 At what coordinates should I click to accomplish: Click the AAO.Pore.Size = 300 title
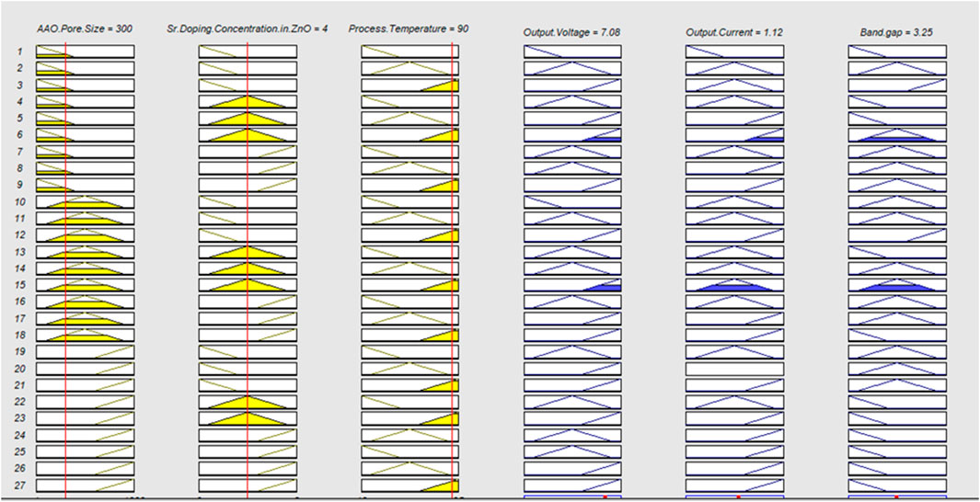click(x=85, y=29)
